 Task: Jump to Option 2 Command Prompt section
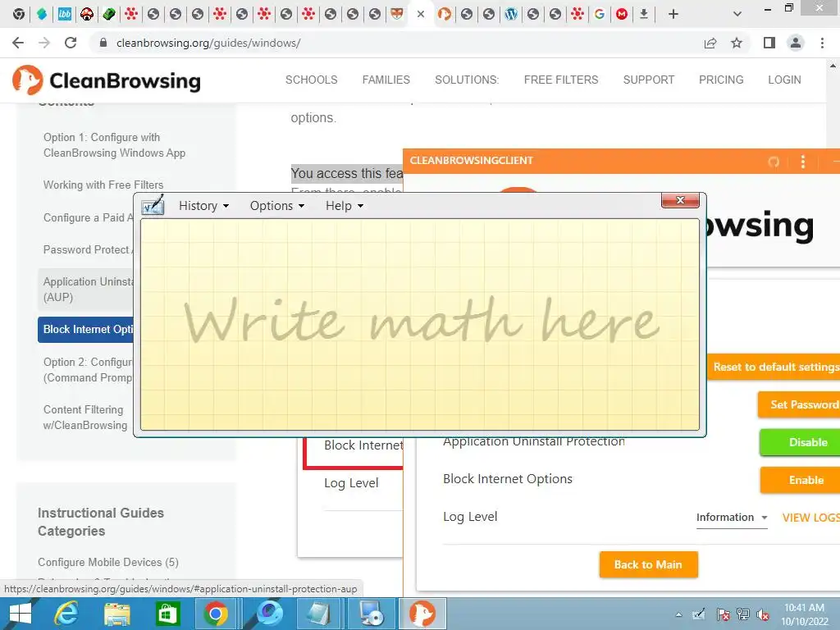pyautogui.click(x=88, y=370)
